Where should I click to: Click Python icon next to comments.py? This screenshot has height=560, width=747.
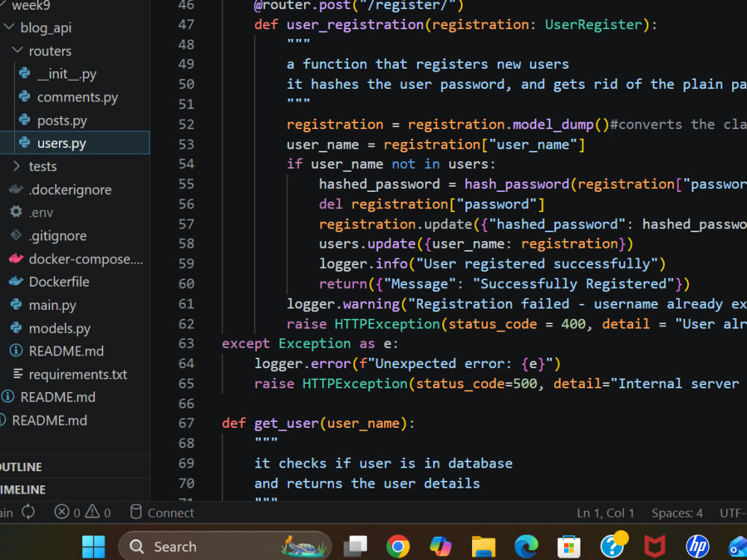[25, 96]
